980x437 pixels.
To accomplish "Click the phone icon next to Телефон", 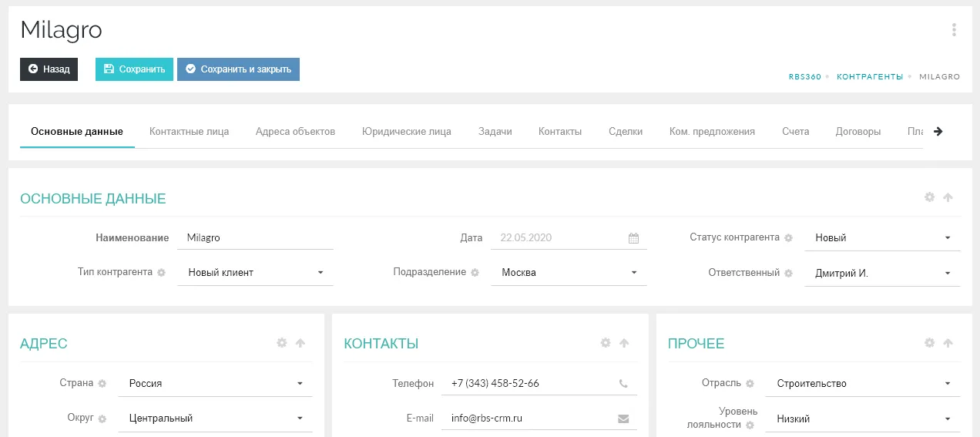I will pos(623,384).
